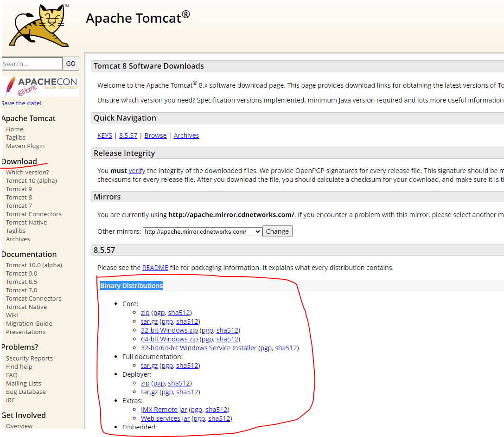This screenshot has width=504, height=437.
Task: Select Tomcat 7 under Download
Action: point(19,206)
